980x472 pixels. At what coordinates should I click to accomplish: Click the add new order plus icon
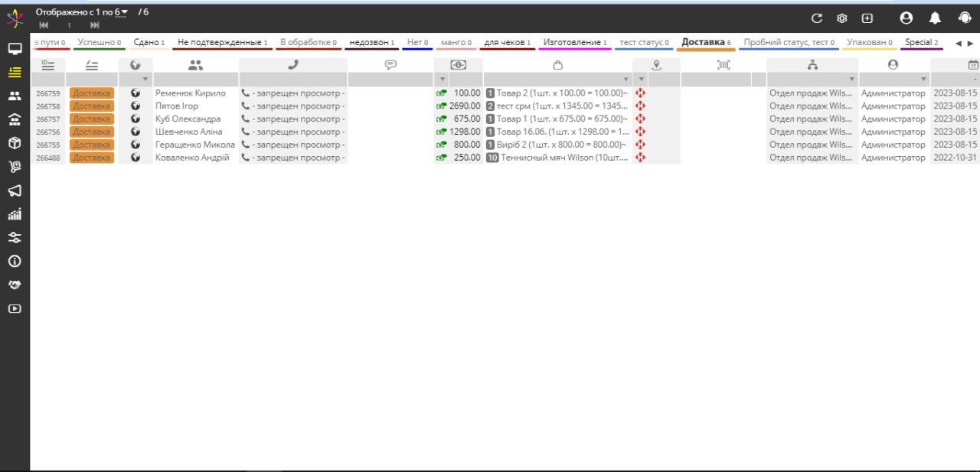pyautogui.click(x=867, y=18)
